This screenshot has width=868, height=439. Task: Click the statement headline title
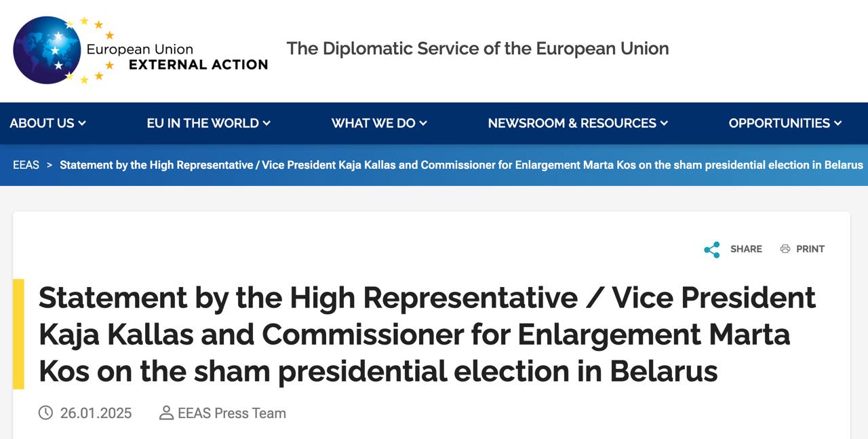427,335
